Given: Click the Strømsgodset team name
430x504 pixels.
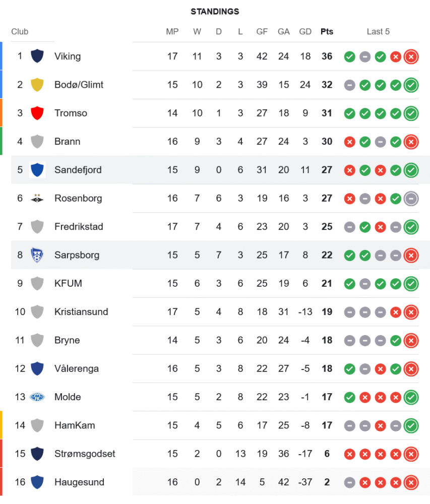Looking at the screenshot, I should (85, 454).
